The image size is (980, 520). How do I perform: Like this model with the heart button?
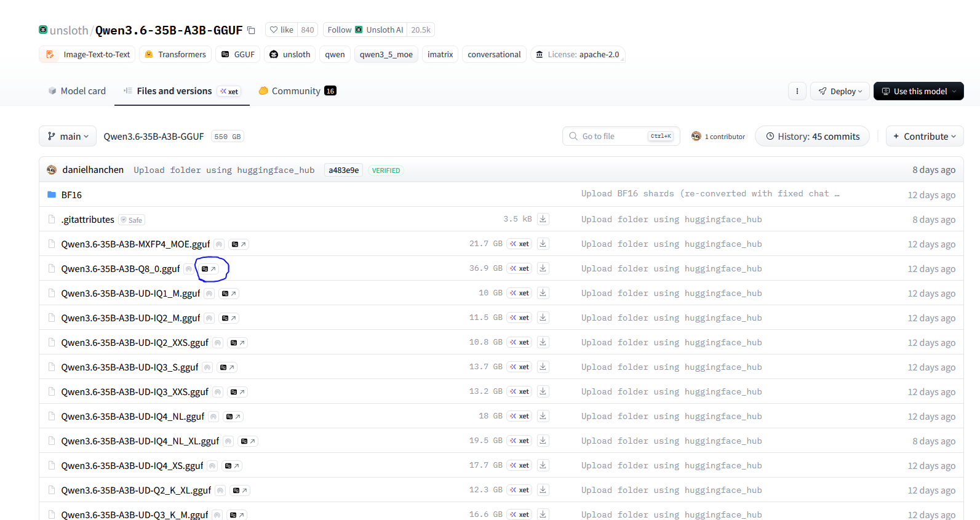coord(281,30)
